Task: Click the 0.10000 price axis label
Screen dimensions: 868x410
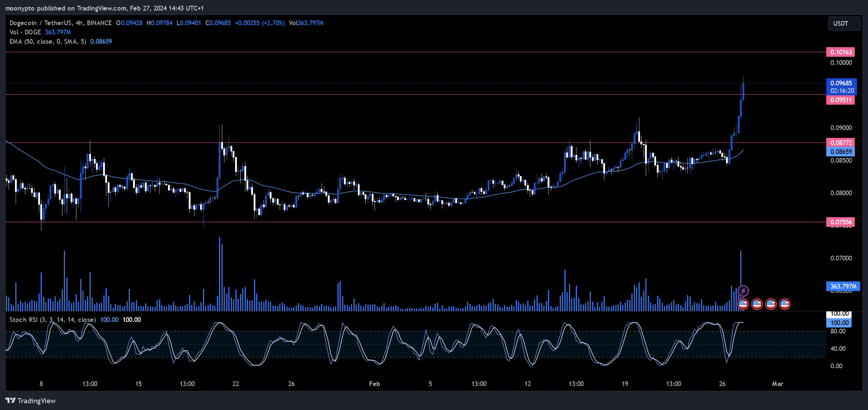Action: point(841,63)
